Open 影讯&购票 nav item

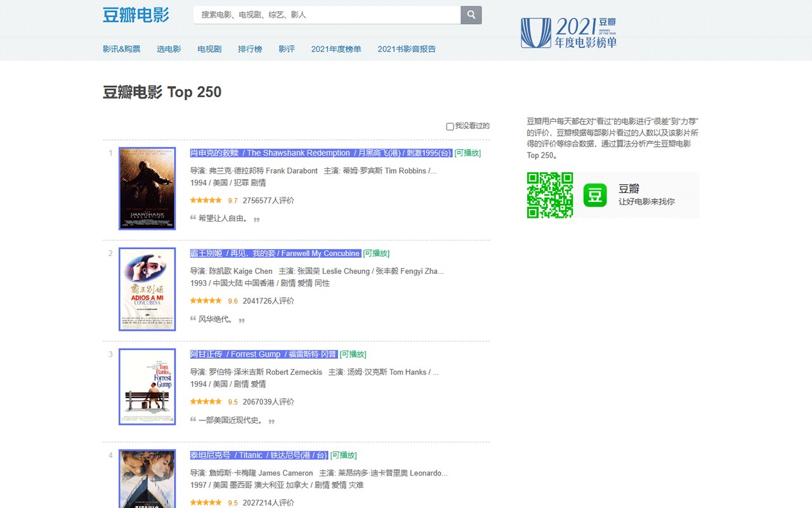coord(122,49)
